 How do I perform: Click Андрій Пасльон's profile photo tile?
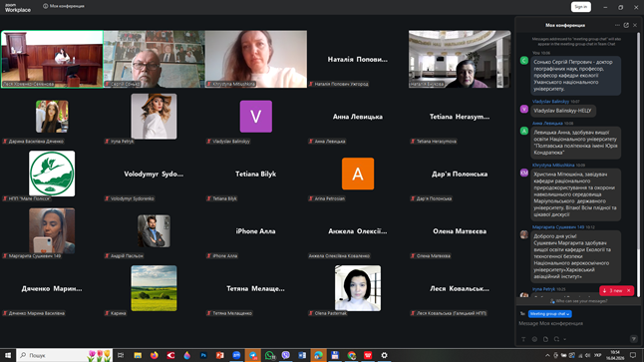coord(154,231)
